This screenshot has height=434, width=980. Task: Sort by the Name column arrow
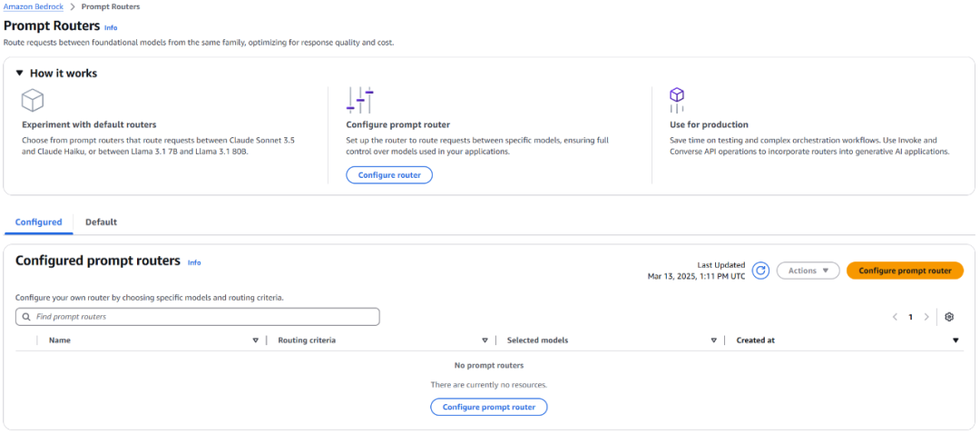(x=255, y=340)
